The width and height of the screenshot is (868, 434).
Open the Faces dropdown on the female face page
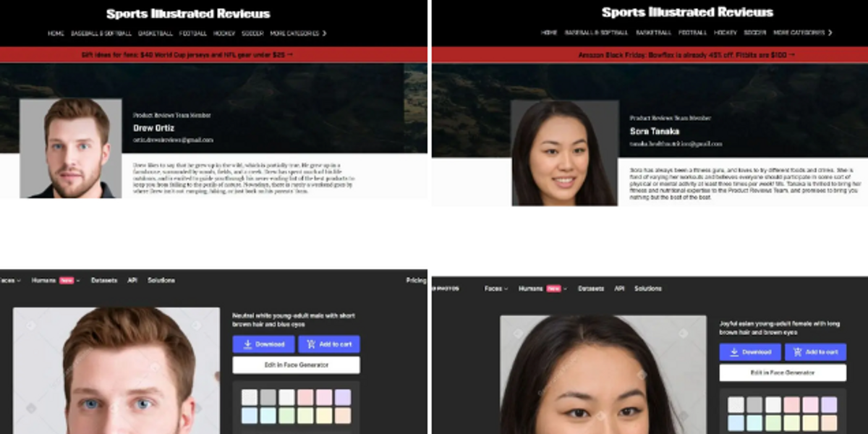(x=495, y=289)
